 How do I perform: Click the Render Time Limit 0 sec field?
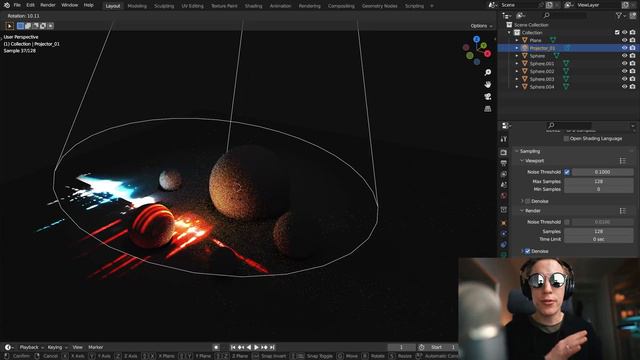tap(599, 239)
